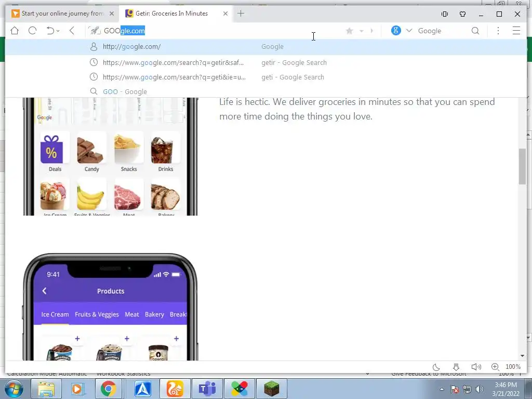532x399 pixels.
Task: Bookmark page with the star icon
Action: click(x=350, y=31)
